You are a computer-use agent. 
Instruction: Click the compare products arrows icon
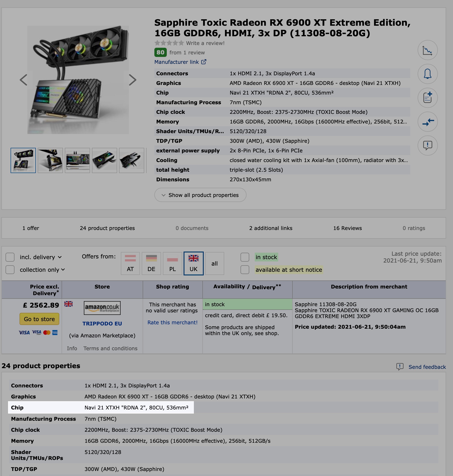(428, 122)
